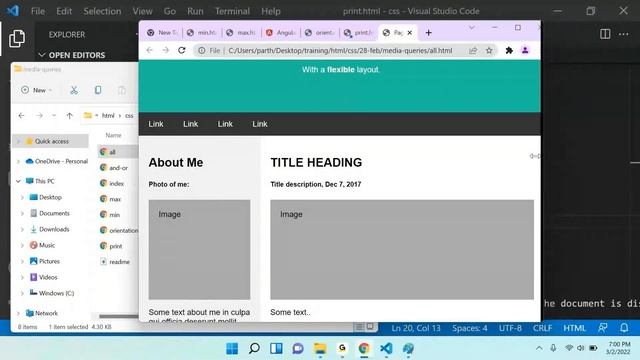
Task: Click fourth Link in page navbar
Action: pos(260,124)
